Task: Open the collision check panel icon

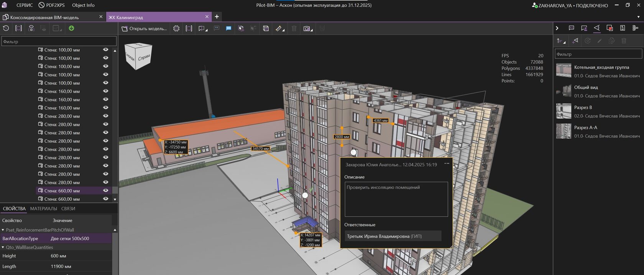Action: [x=609, y=28]
